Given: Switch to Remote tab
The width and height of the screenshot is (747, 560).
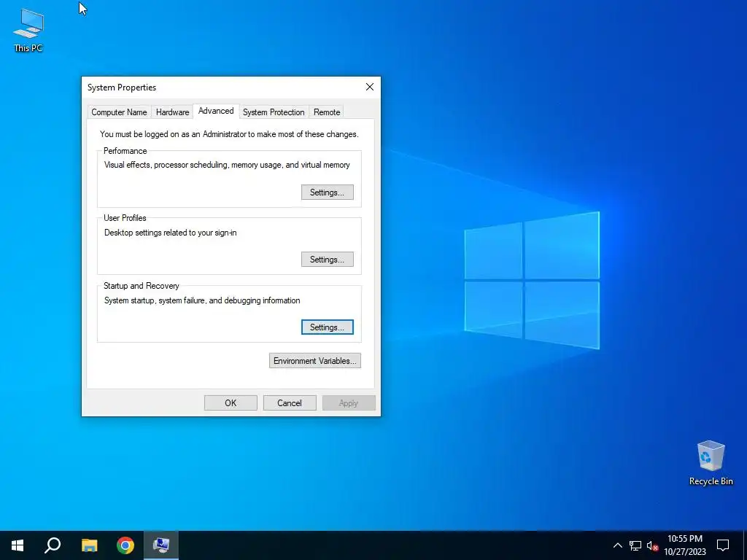Looking at the screenshot, I should [327, 112].
